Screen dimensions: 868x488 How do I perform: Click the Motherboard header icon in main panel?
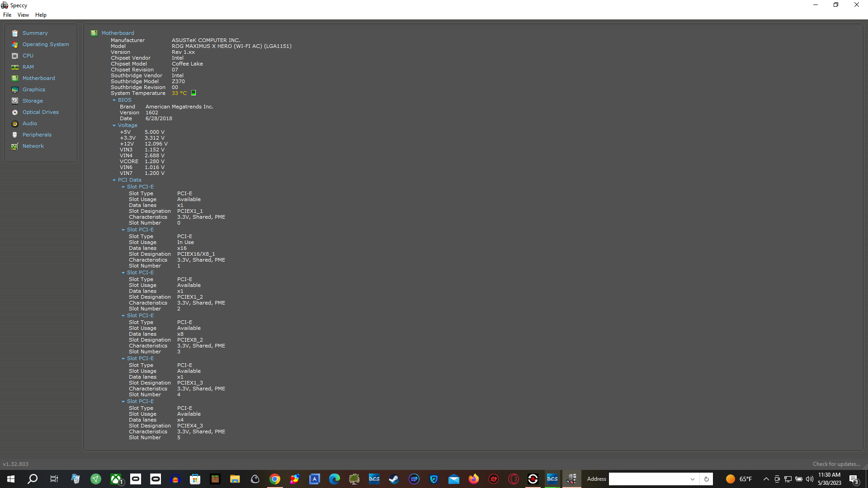coord(94,33)
